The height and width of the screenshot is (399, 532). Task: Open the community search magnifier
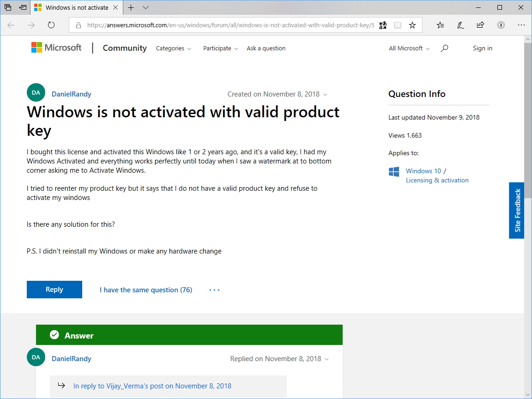pos(444,48)
